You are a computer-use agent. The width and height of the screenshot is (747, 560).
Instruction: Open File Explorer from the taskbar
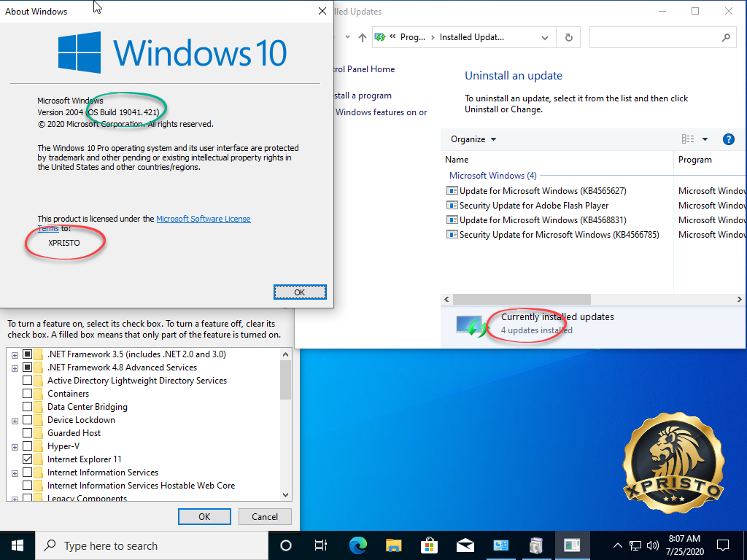393,545
